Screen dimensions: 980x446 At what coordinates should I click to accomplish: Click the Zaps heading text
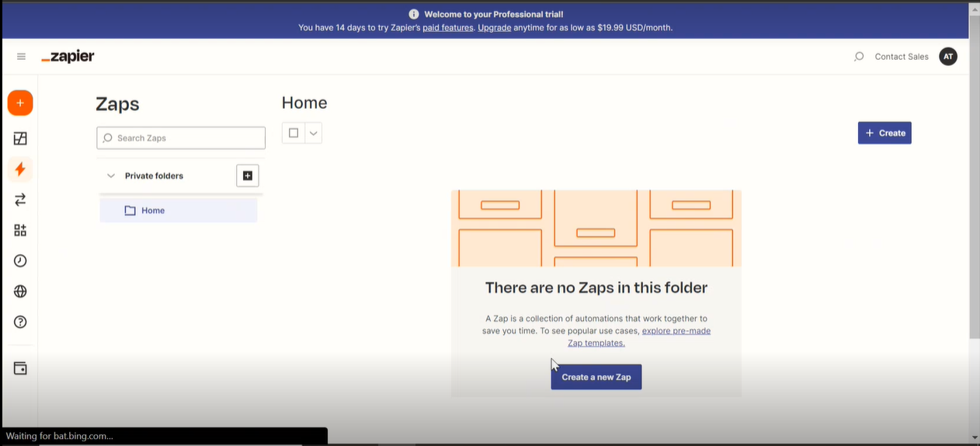pos(117,104)
